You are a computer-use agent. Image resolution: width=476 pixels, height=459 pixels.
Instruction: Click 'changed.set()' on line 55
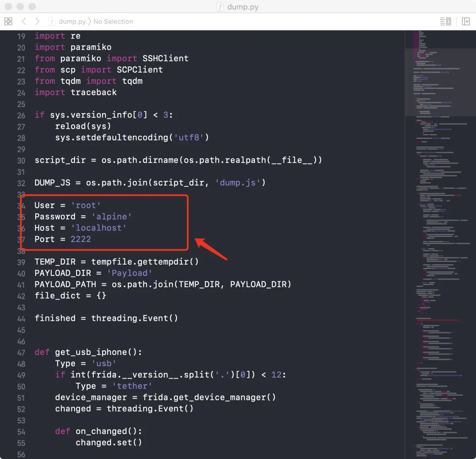[109, 443]
